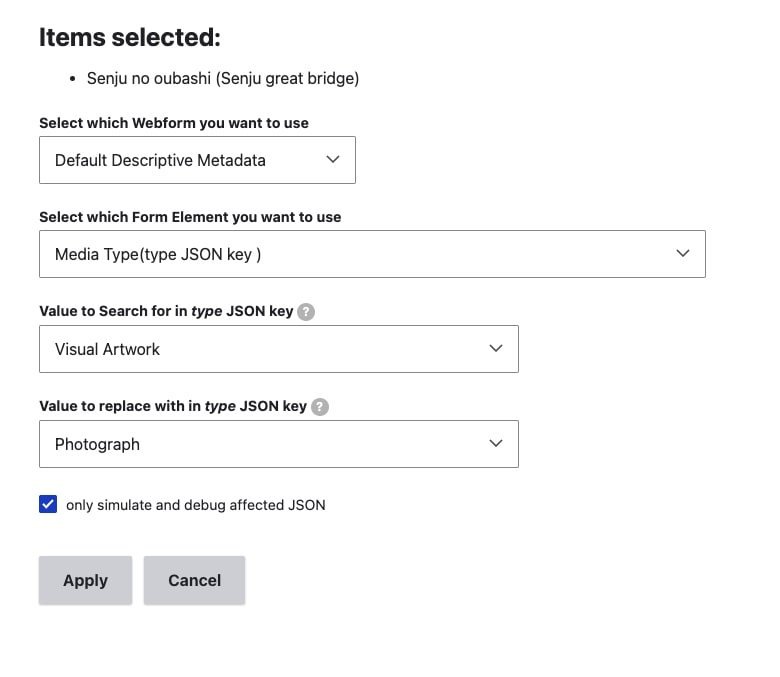This screenshot has height=677, width=780.
Task: Click the Select which Webform label
Action: pos(174,123)
